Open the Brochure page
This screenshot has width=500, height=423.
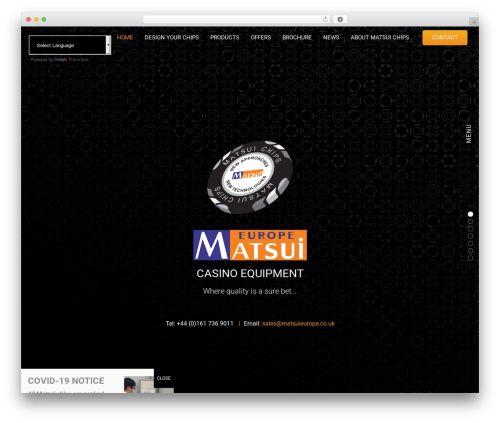coord(297,37)
